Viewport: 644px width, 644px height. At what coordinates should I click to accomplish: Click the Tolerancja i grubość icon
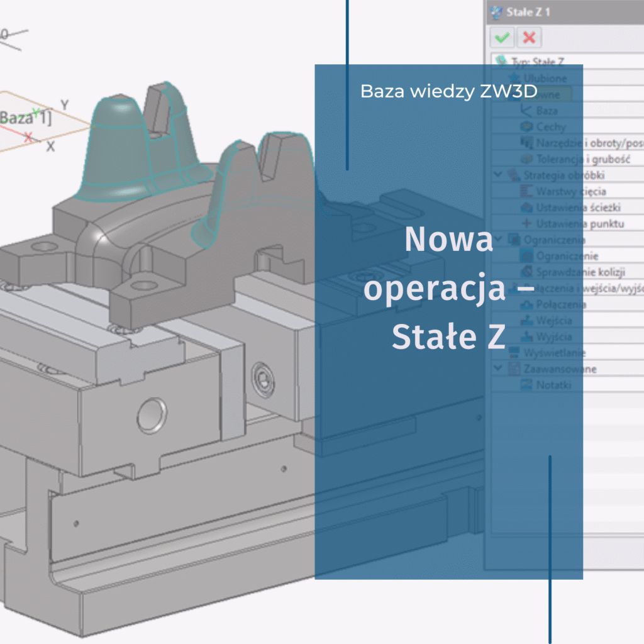(526, 159)
